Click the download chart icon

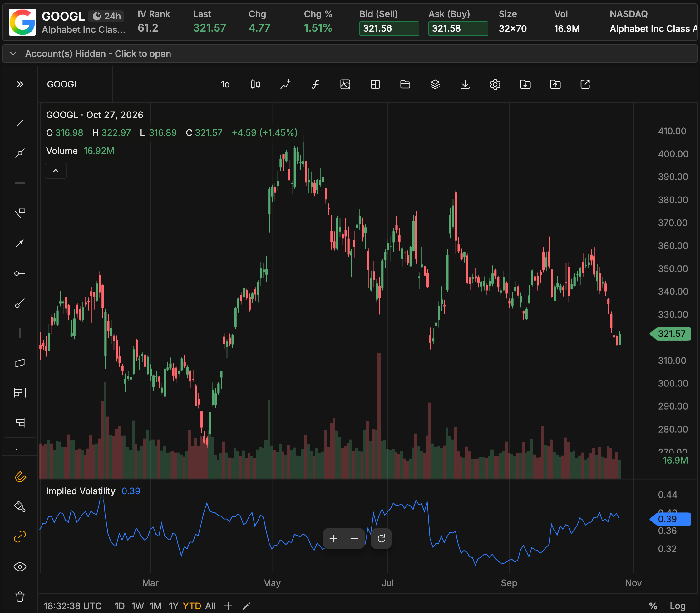click(x=465, y=84)
